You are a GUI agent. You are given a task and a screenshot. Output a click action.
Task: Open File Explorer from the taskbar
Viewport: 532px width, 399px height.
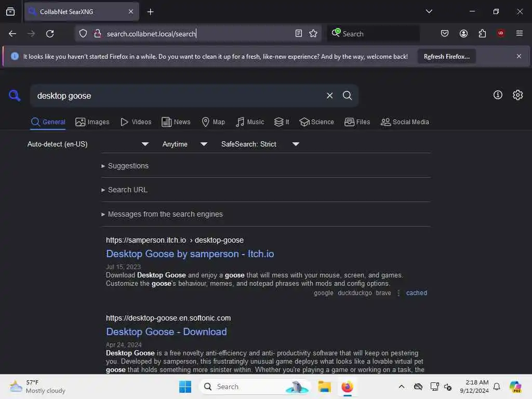click(x=324, y=387)
